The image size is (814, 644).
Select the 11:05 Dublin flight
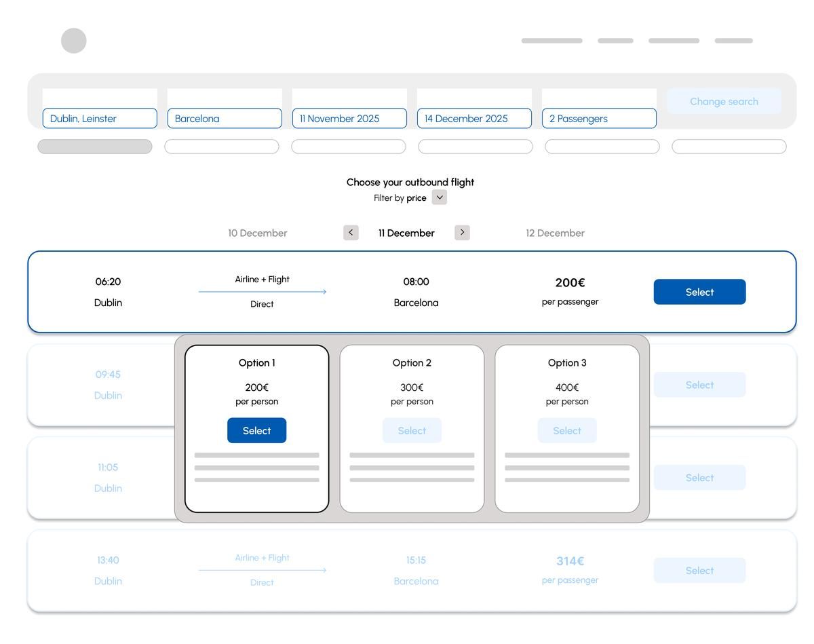pos(699,478)
